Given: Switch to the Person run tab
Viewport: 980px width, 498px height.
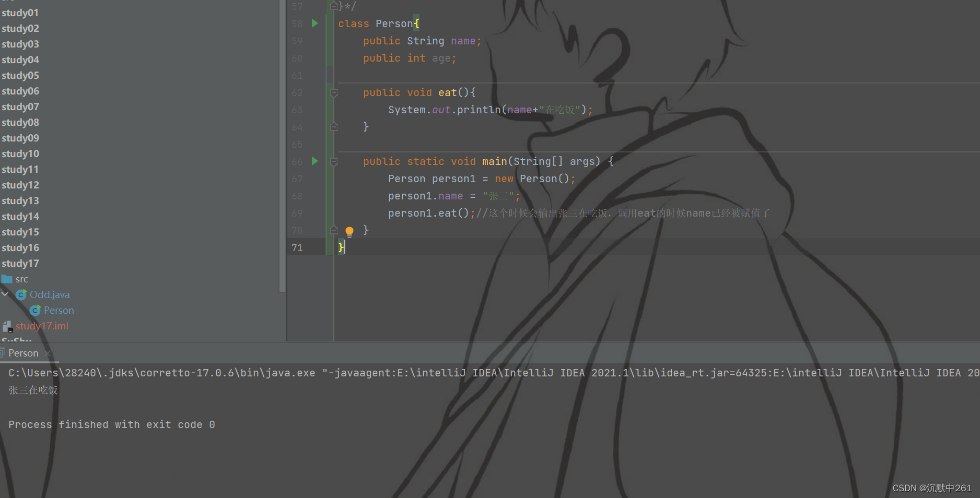Looking at the screenshot, I should pos(23,353).
